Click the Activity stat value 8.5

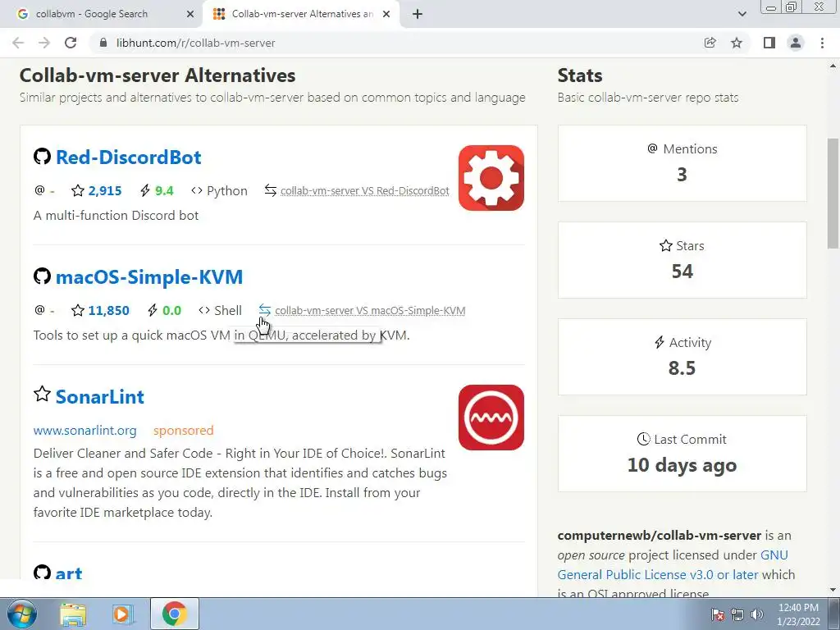point(682,368)
